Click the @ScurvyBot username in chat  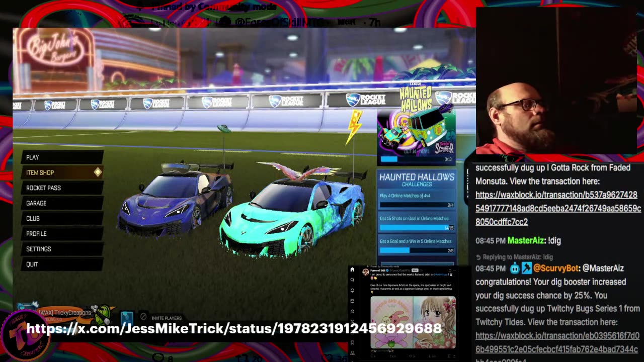click(x=556, y=268)
